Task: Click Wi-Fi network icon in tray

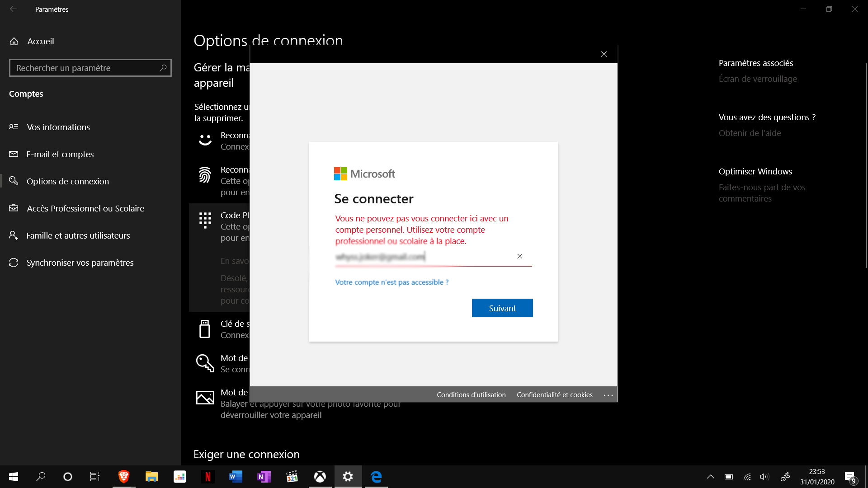Action: pyautogui.click(x=747, y=477)
